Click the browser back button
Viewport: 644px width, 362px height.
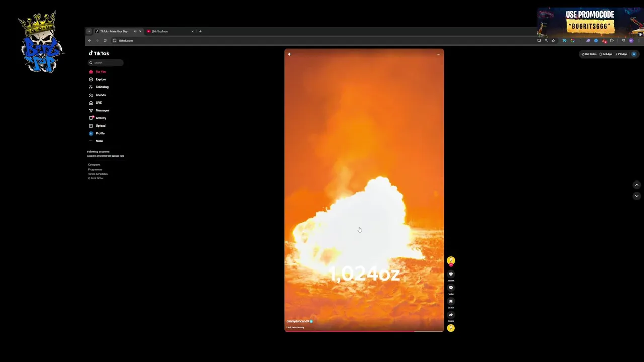[x=90, y=41]
